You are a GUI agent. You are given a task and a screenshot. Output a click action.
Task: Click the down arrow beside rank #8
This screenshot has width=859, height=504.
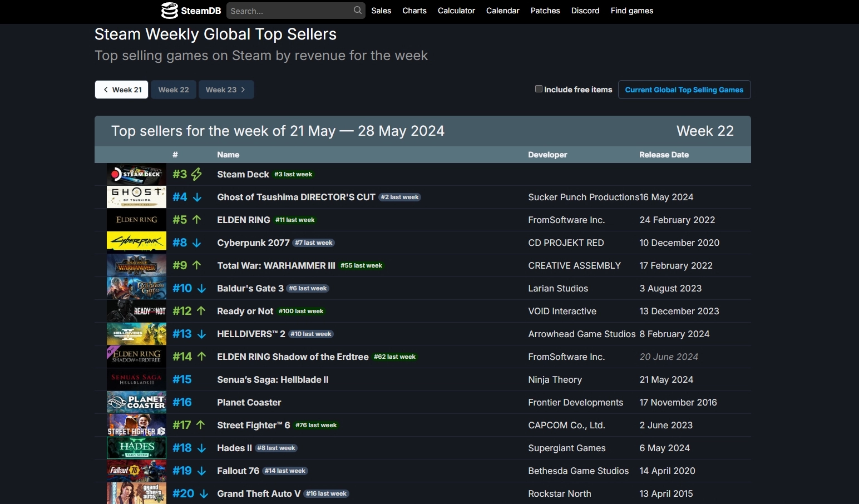pyautogui.click(x=196, y=243)
